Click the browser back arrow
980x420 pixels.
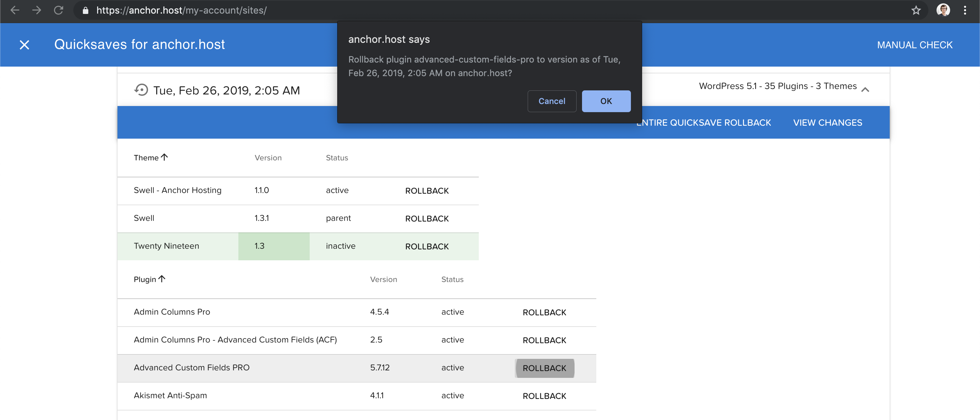point(15,10)
